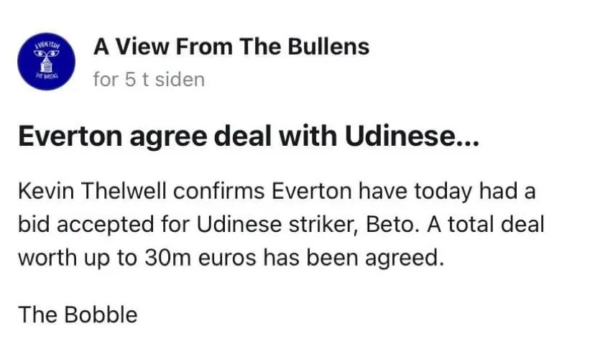This screenshot has width=595, height=364.
Task: Click the word 'Udinese' in the headline
Action: [410, 137]
